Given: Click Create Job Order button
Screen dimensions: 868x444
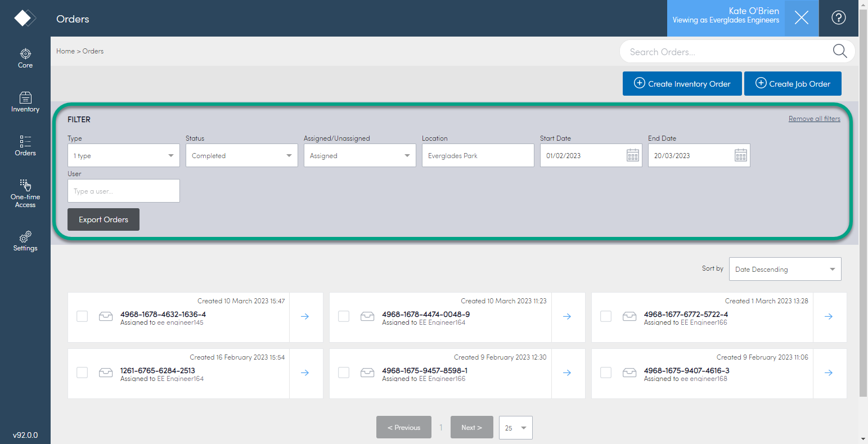Looking at the screenshot, I should (x=793, y=83).
